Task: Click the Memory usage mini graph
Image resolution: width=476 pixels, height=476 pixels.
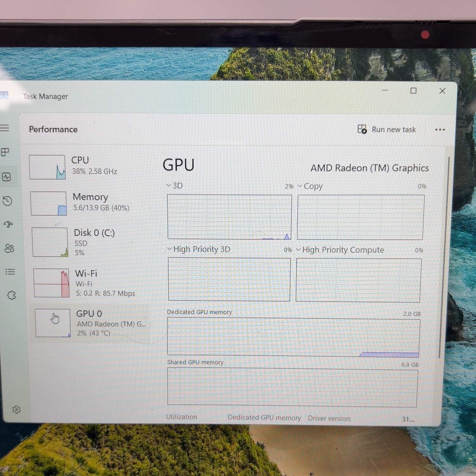Action: click(49, 204)
